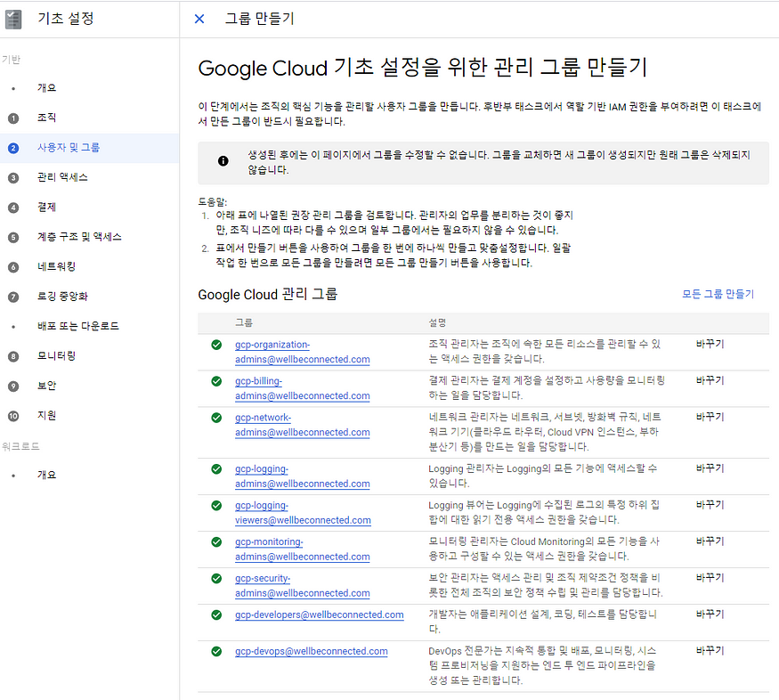779x700 pixels.
Task: Click 바꾸기 for gcp-devops group
Action: [x=710, y=651]
